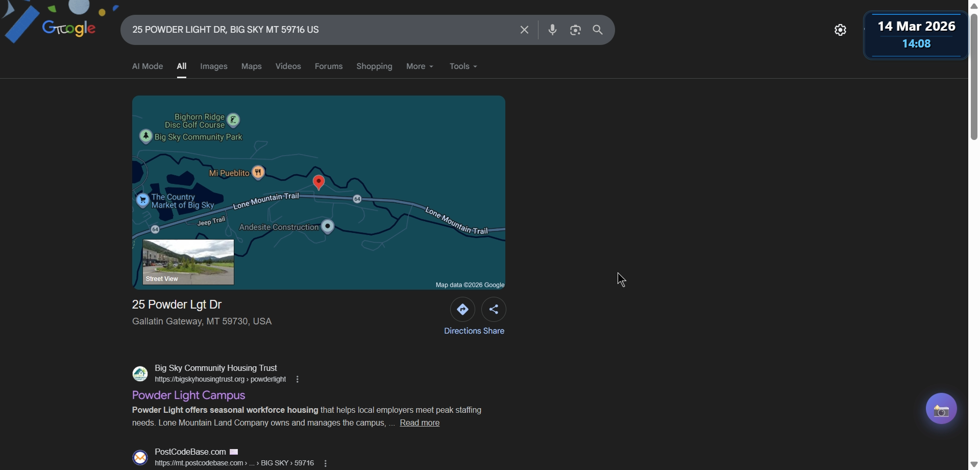Open the Street View thumbnail
Viewport: 980px width, 470px height.
[x=188, y=262]
